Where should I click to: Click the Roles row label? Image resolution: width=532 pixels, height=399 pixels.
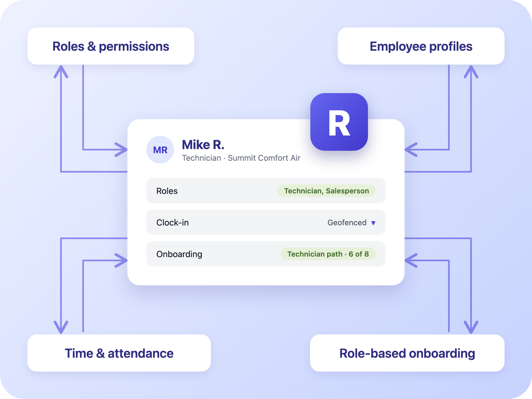(x=167, y=191)
